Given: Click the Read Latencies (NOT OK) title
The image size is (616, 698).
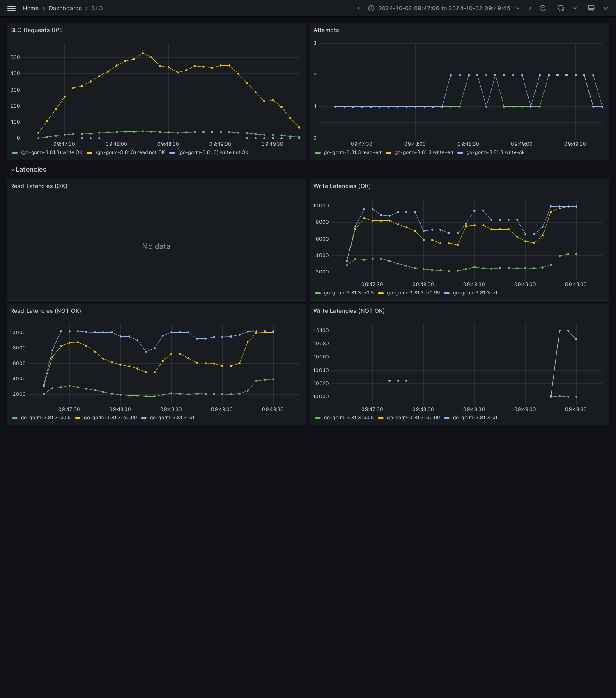Looking at the screenshot, I should (46, 311).
